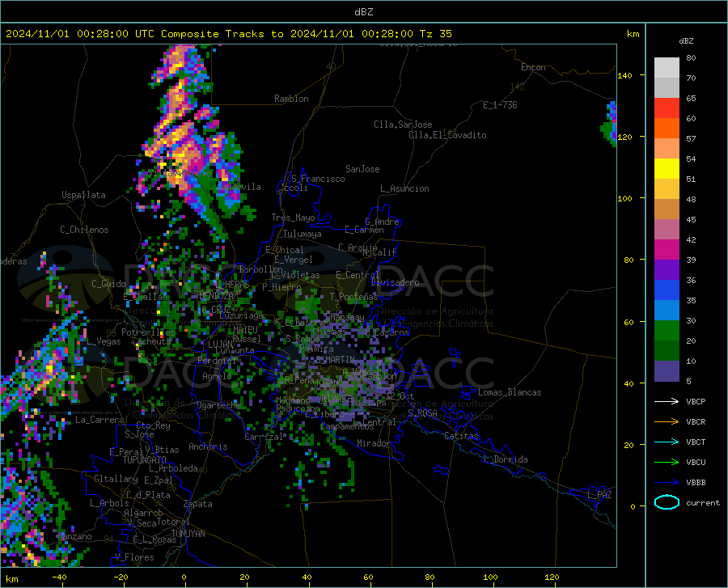This screenshot has width=728, height=588.
Task: Click the C_Chilenos map label
Action: pyautogui.click(x=84, y=230)
